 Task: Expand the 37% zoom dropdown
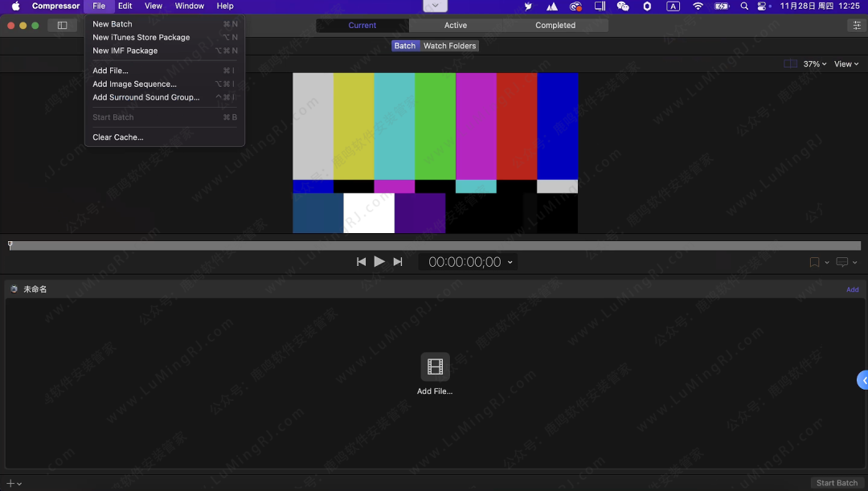815,64
